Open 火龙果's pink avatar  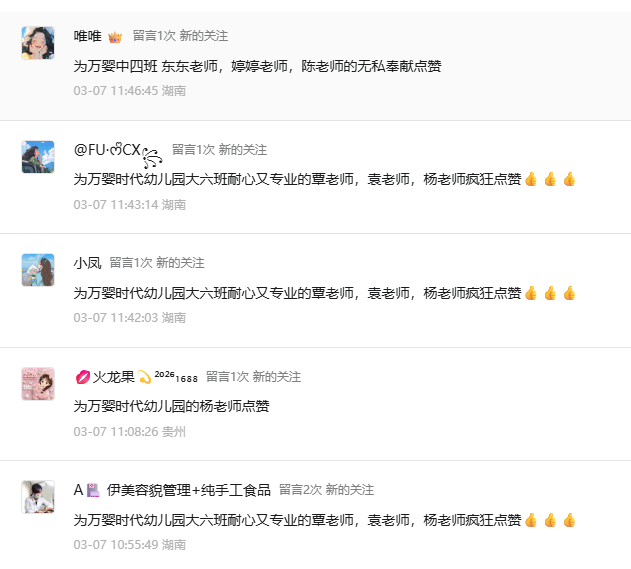[38, 384]
